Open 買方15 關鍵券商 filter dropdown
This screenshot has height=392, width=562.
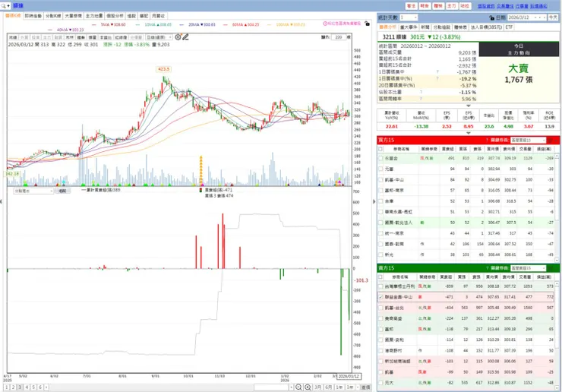coord(529,141)
